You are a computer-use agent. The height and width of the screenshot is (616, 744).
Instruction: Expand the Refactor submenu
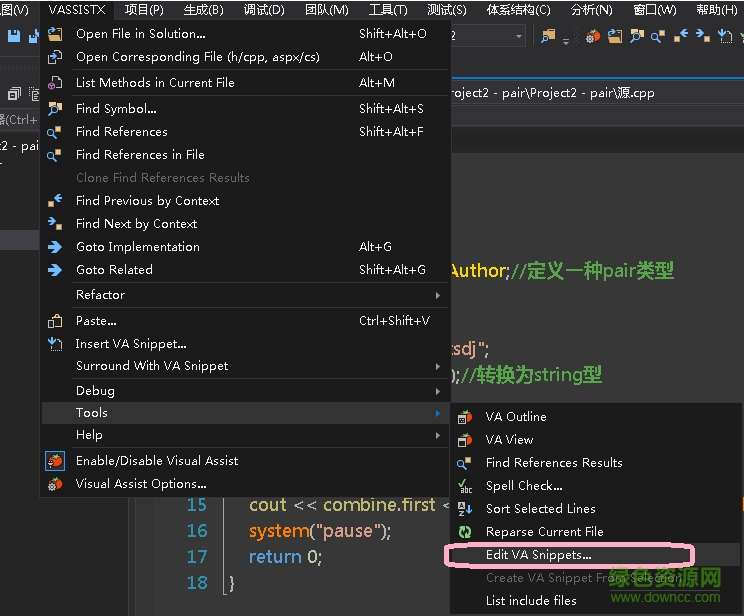(438, 295)
